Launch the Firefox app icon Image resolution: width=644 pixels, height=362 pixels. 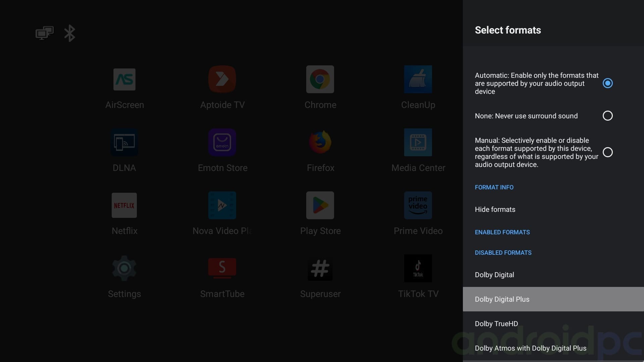tap(320, 142)
